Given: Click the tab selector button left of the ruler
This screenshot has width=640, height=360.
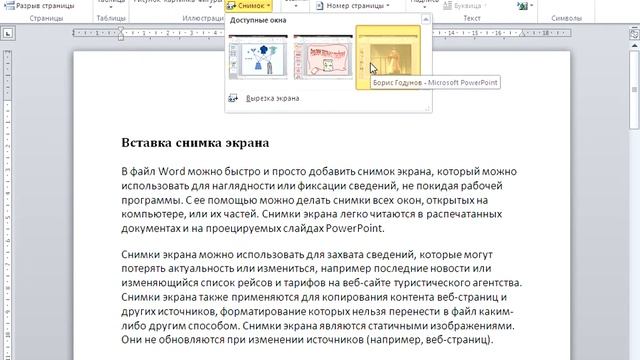Looking at the screenshot, I should point(8,34).
